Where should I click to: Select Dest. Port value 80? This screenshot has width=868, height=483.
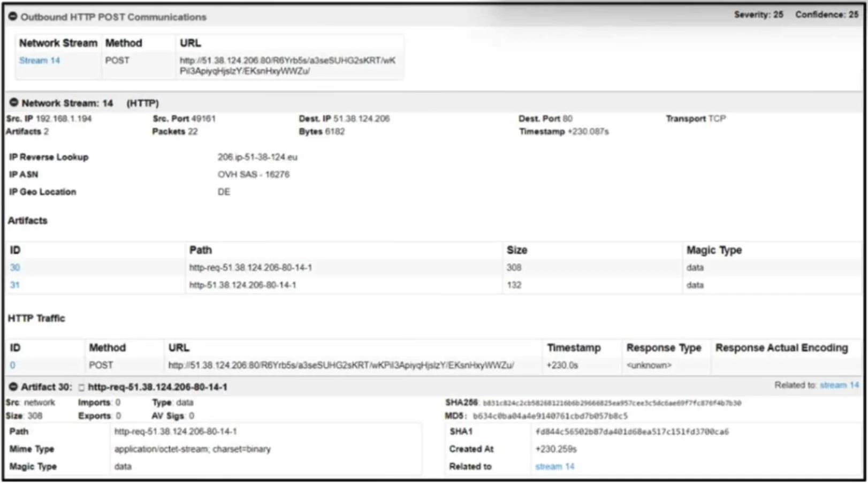tap(567, 118)
